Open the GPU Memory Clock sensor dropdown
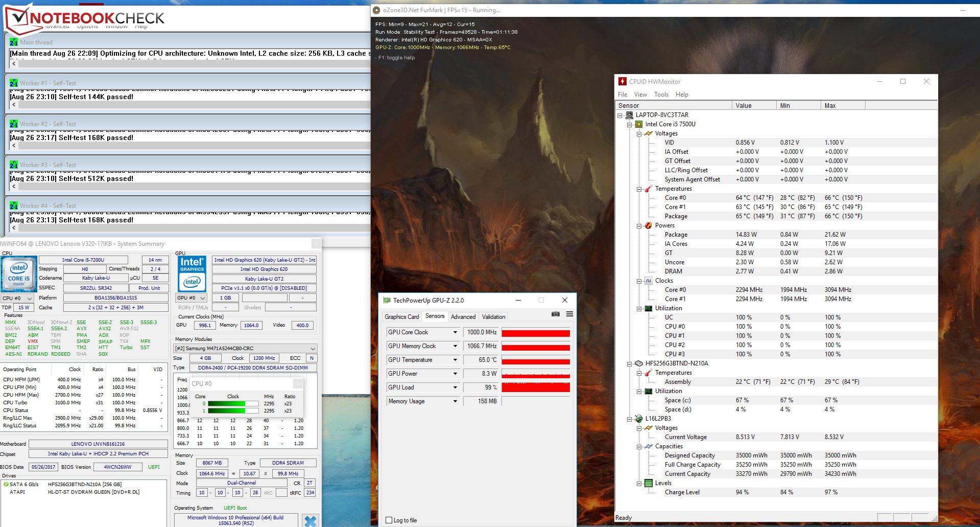980x527 pixels. 455,346
